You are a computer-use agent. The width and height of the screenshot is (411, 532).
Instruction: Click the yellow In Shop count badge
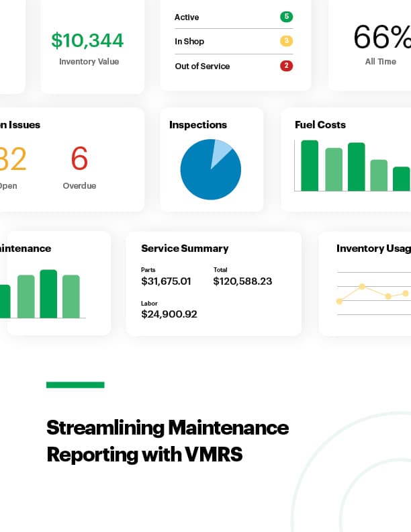click(286, 41)
